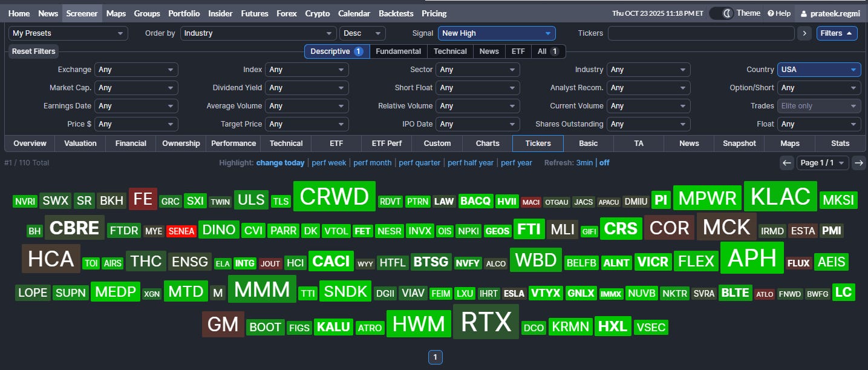Open the Float filter dropdown
This screenshot has height=370, width=868.
819,124
